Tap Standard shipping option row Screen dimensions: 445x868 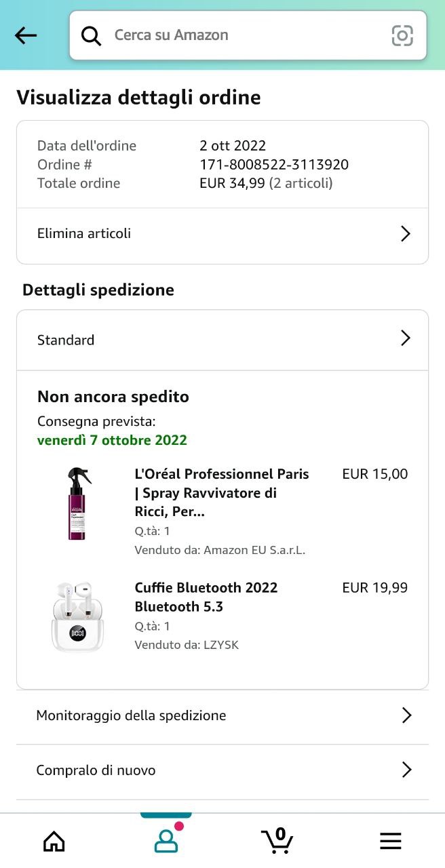66,340
